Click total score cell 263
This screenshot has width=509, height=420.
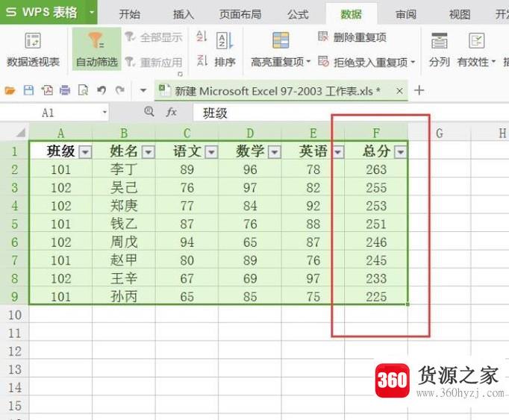[x=376, y=169]
